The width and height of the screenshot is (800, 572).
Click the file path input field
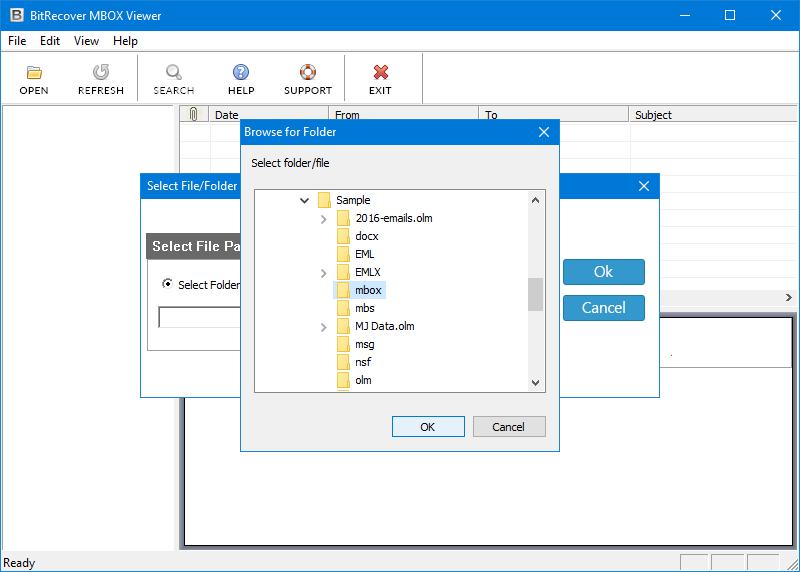pos(199,317)
